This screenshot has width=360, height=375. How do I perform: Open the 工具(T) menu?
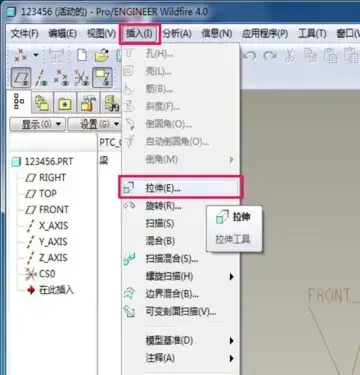[x=312, y=33]
